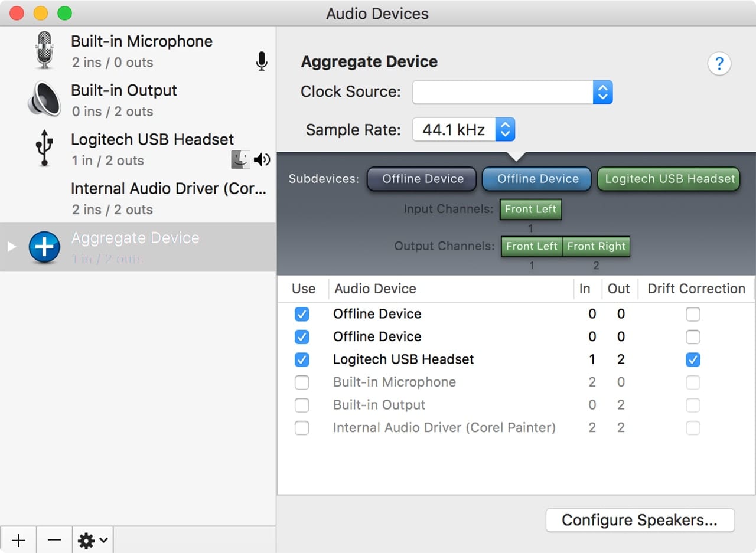Uncheck Drift Correction for Logitech USB Headset
The width and height of the screenshot is (756, 553).
coord(693,359)
